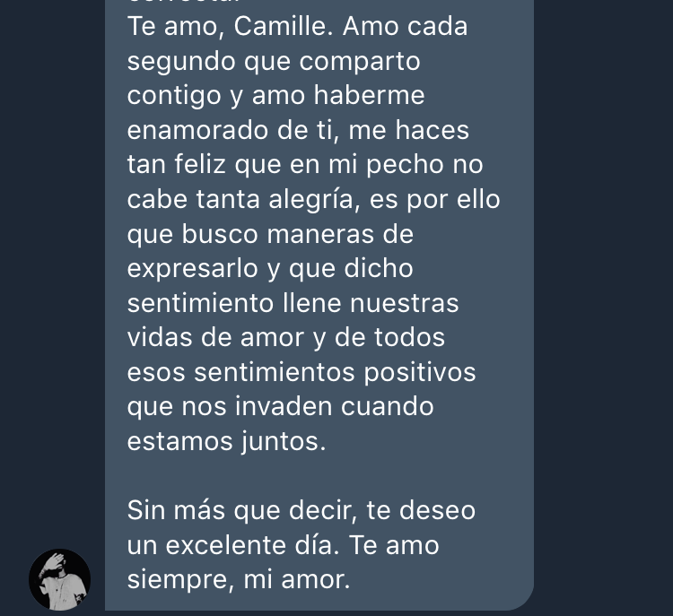Viewport: 673px width, 616px height.
Task: Click the text "contigo y amo haberme"
Action: tap(275, 96)
